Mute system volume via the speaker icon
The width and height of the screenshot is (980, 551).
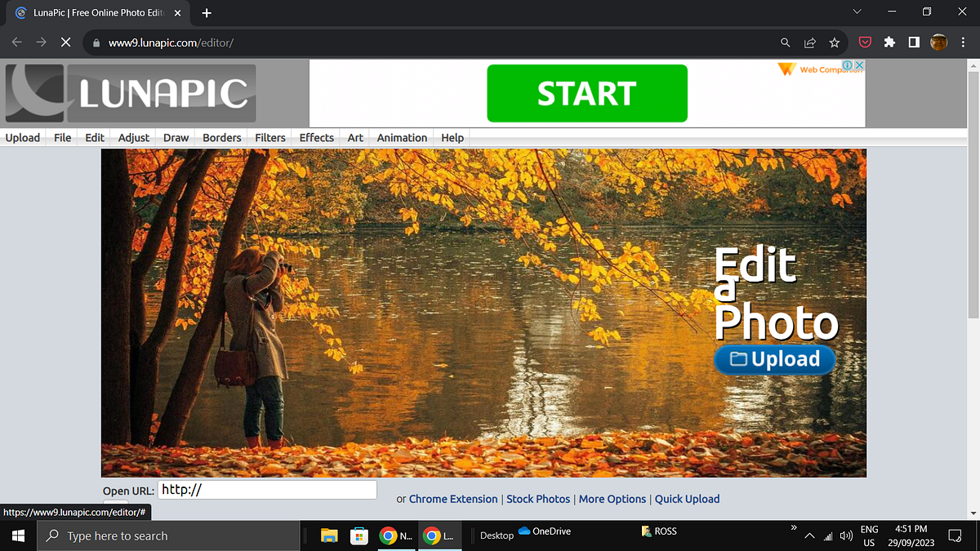click(x=846, y=535)
